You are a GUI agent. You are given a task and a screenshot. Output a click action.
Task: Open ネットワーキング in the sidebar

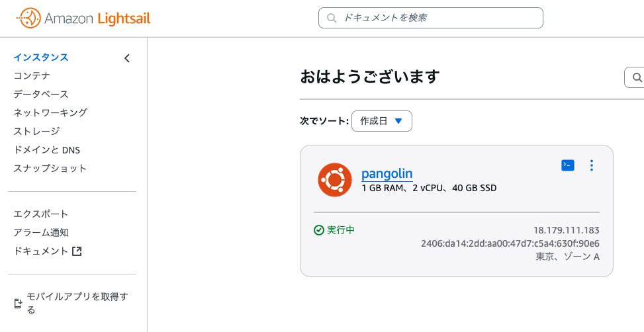(50, 113)
